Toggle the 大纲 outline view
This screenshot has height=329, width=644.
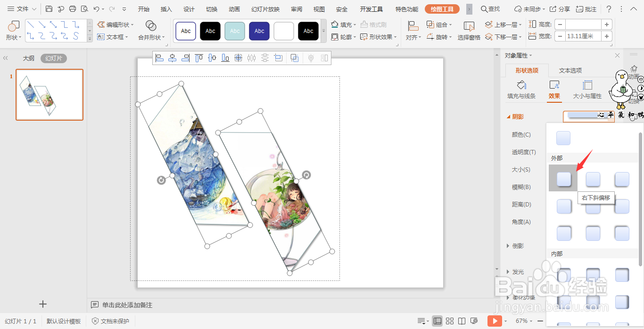click(x=29, y=58)
